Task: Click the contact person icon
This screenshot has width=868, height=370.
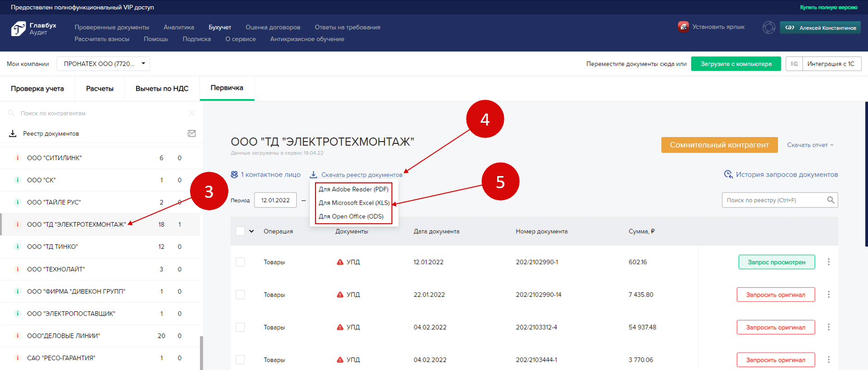Action: point(234,174)
